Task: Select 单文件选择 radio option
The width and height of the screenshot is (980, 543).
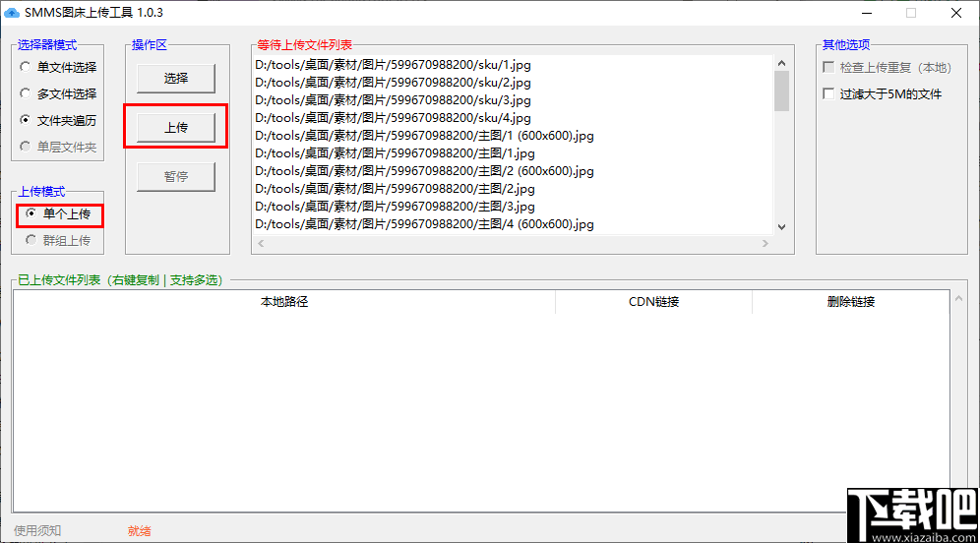Action: (x=58, y=67)
